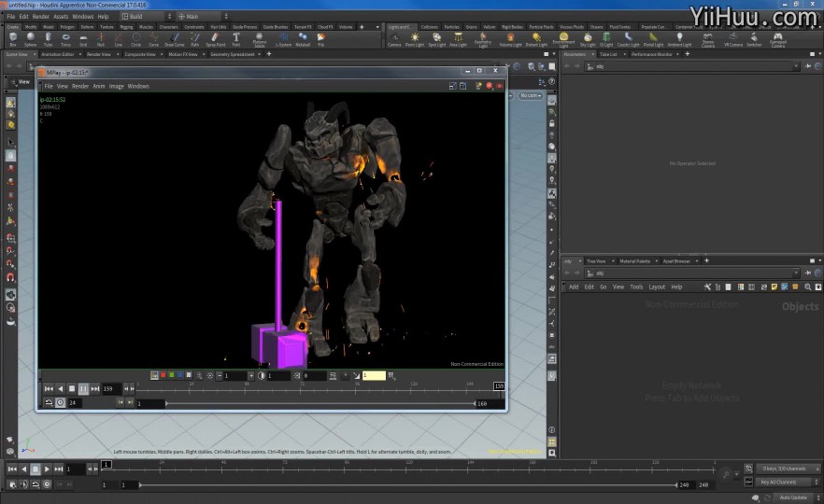The width and height of the screenshot is (824, 504).
Task: Toggle full color display in MPlay
Action: coord(154,375)
